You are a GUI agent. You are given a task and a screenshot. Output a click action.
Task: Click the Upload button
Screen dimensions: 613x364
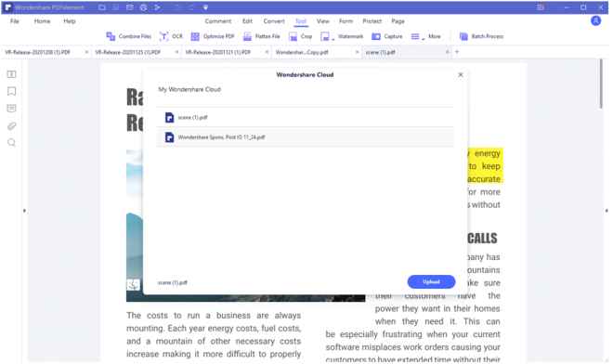click(431, 282)
